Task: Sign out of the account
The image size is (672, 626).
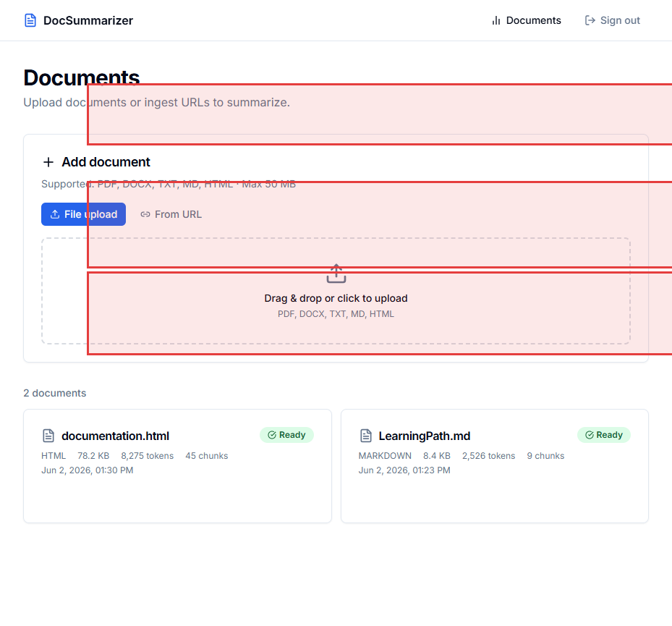Action: tap(613, 20)
